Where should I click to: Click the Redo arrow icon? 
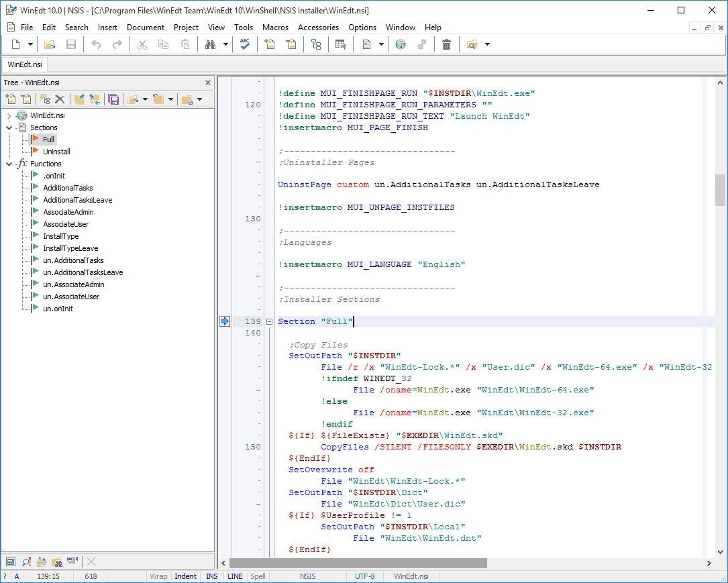(117, 44)
